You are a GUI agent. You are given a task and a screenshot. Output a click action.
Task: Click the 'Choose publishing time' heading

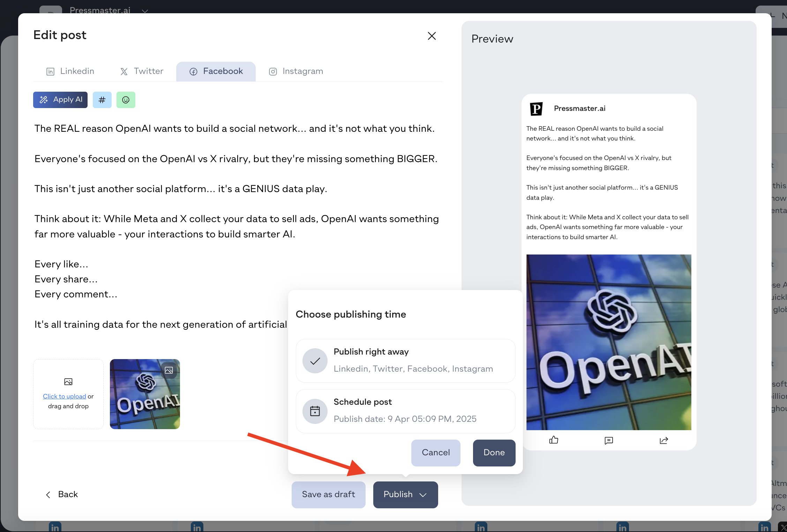click(351, 314)
